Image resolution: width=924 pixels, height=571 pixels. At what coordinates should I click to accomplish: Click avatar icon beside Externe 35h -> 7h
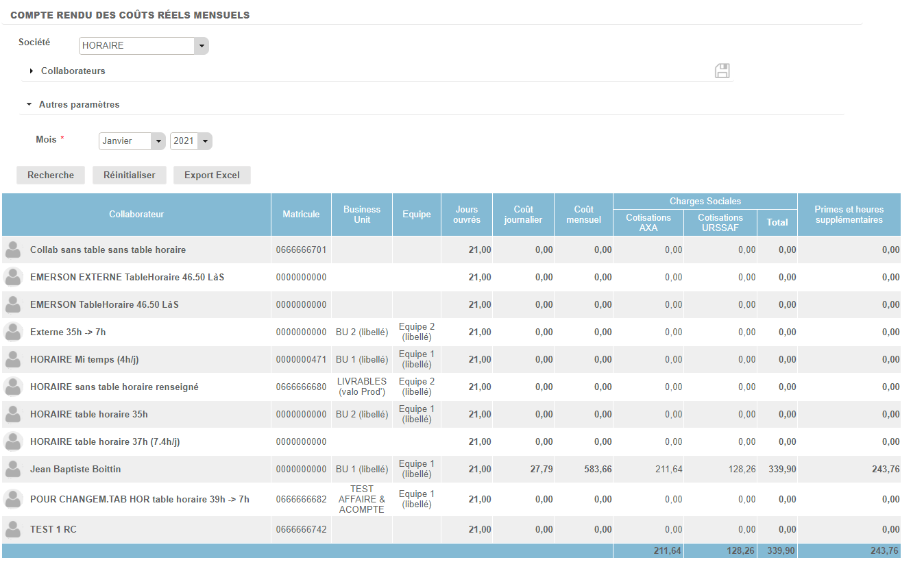click(x=13, y=332)
